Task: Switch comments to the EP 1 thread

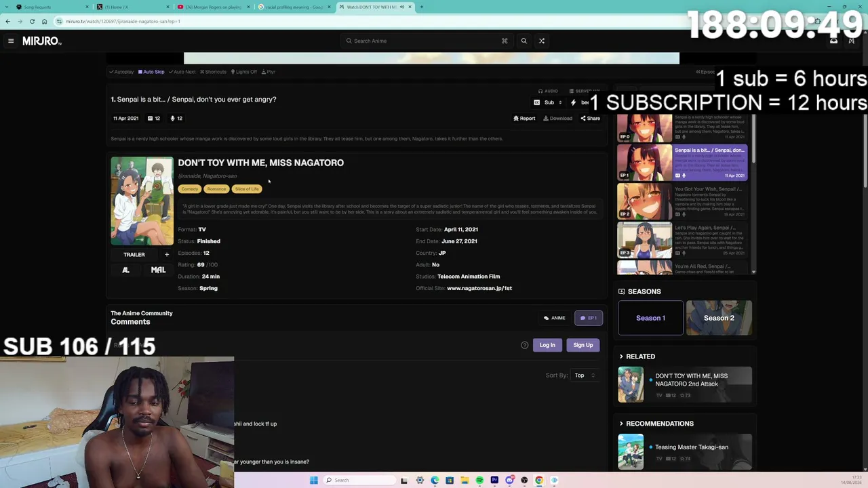Action: pos(589,318)
